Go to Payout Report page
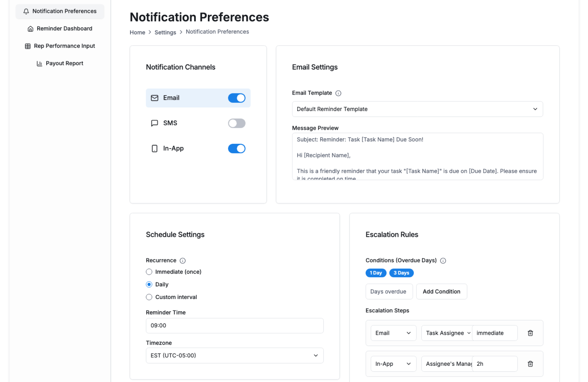Image resolution: width=588 pixels, height=382 pixels. point(64,63)
